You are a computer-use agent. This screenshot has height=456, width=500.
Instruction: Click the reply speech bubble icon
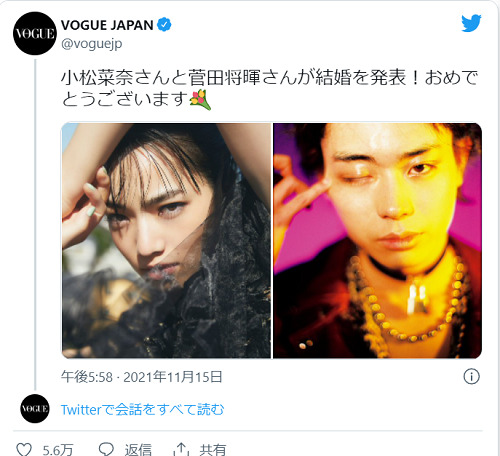click(106, 449)
